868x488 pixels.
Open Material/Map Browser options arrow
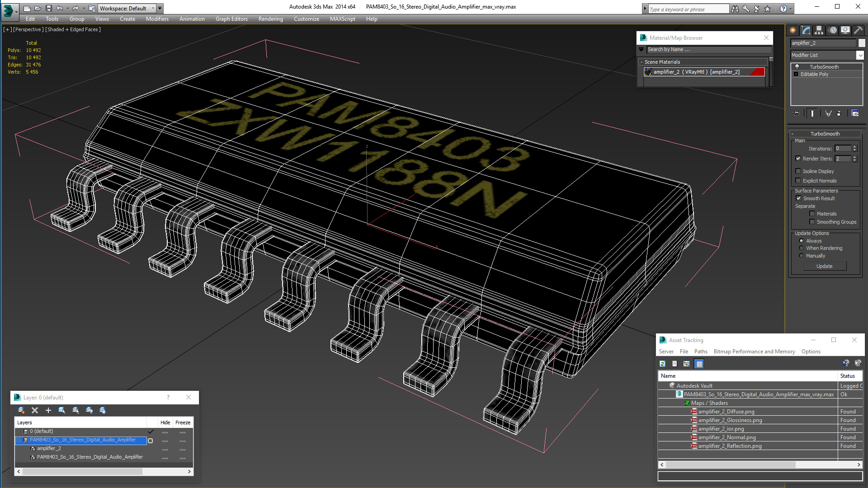click(641, 50)
